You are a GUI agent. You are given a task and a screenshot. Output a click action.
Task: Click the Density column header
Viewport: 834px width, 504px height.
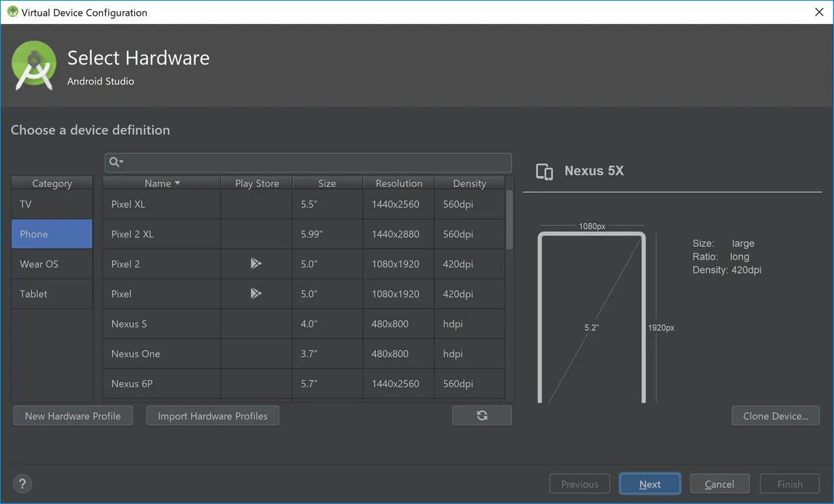click(469, 183)
